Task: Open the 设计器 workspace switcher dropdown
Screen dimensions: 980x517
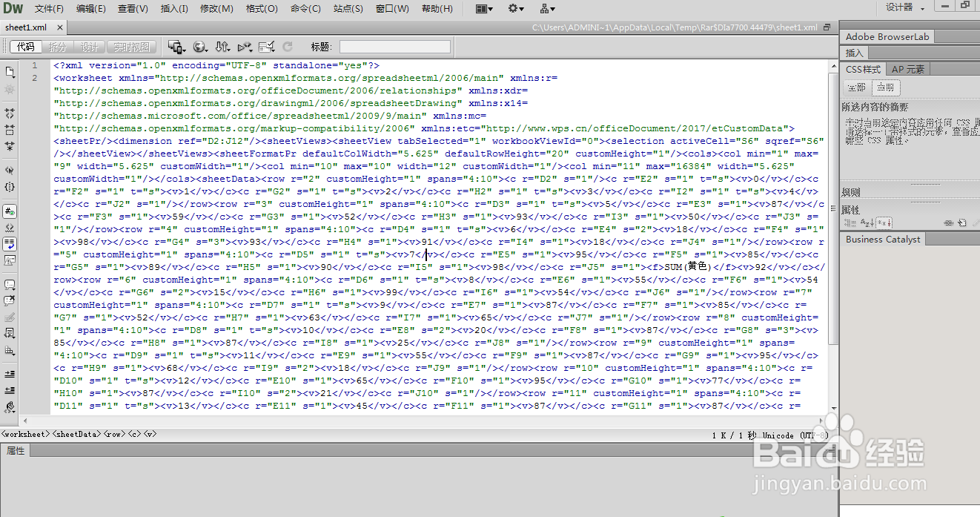Action: 905,7
